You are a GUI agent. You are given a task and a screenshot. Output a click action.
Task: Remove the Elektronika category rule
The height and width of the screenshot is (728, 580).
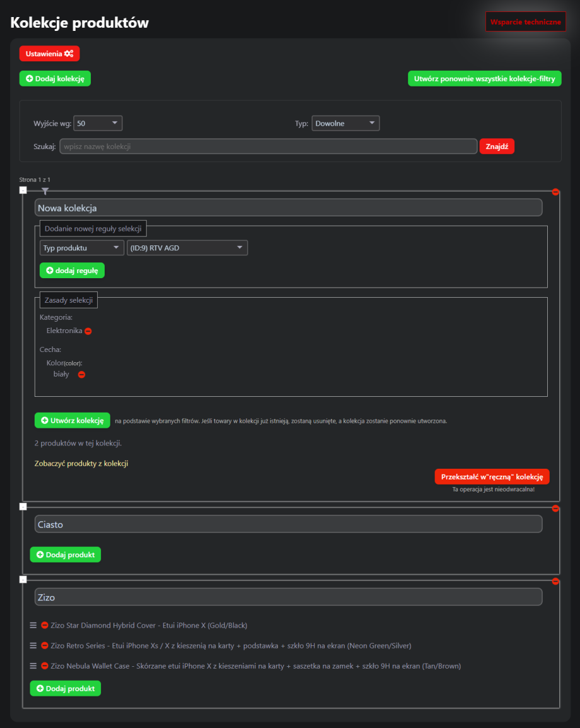click(x=88, y=331)
